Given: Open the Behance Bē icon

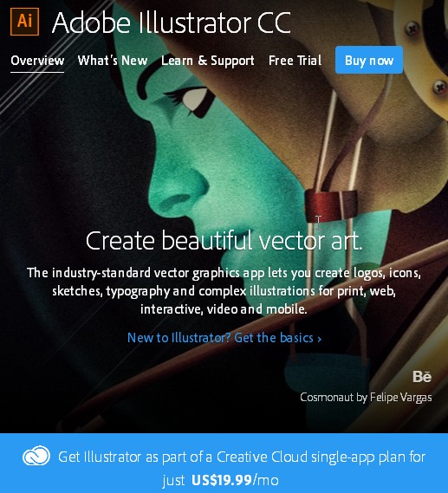Looking at the screenshot, I should 422,377.
